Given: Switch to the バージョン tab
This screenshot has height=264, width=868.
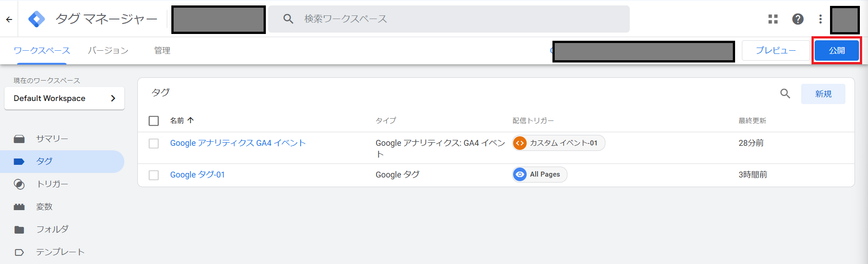Looking at the screenshot, I should (108, 51).
